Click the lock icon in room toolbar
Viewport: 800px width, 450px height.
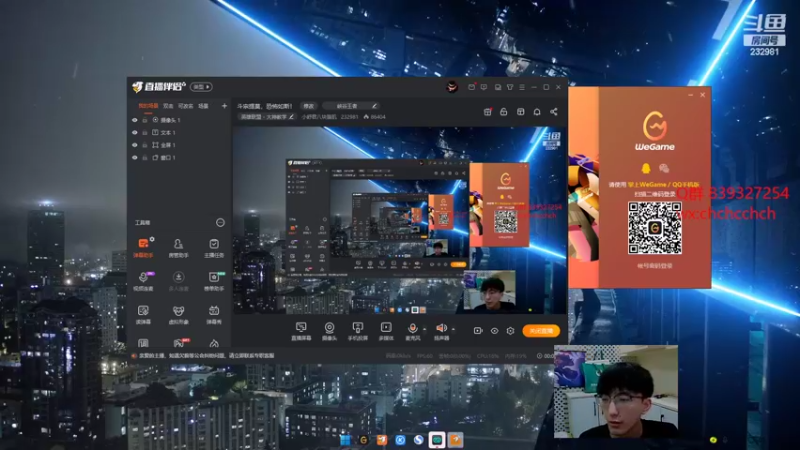click(504, 112)
